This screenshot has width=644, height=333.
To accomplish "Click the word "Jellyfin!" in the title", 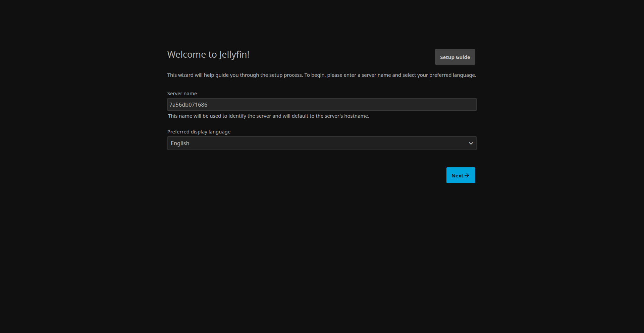I will pos(234,54).
